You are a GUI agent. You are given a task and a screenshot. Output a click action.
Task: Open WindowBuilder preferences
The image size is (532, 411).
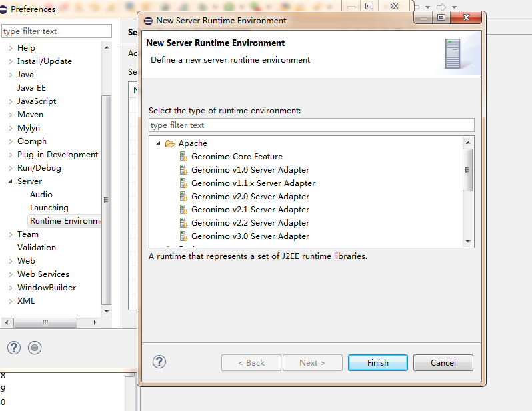click(x=47, y=288)
